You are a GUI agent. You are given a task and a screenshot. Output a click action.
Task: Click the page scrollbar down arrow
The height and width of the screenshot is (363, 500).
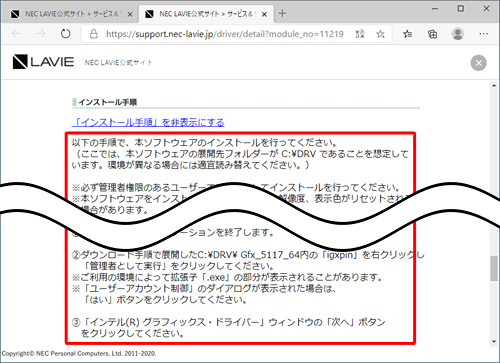(x=494, y=342)
